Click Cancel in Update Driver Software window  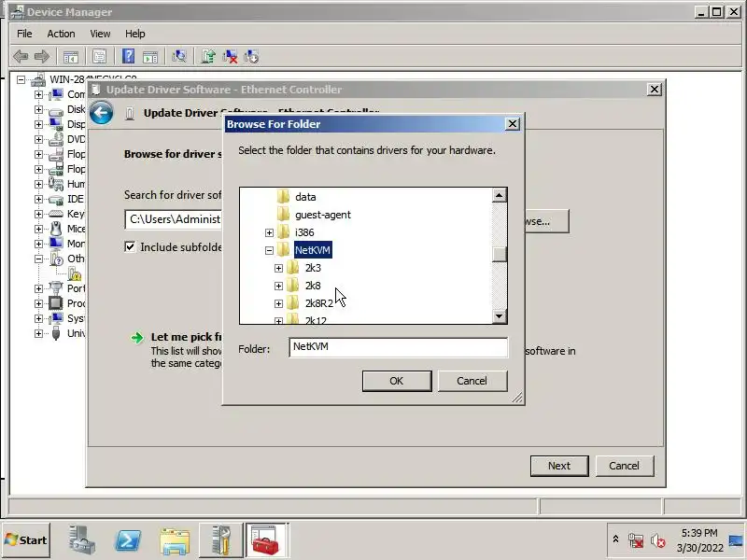point(624,466)
